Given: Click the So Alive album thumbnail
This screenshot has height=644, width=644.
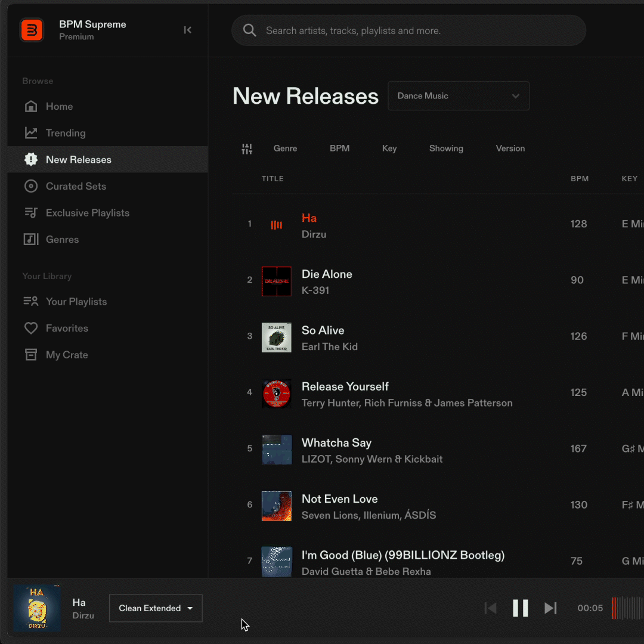Looking at the screenshot, I should [x=277, y=337].
